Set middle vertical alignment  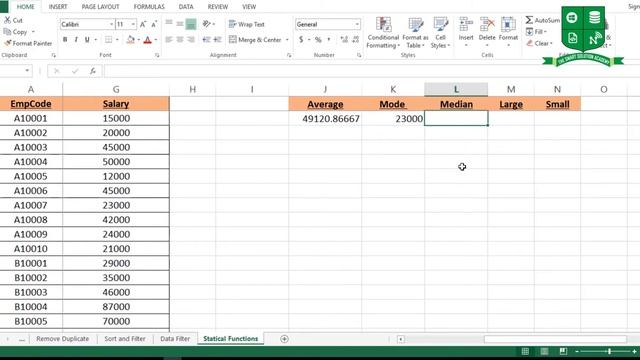click(x=180, y=24)
